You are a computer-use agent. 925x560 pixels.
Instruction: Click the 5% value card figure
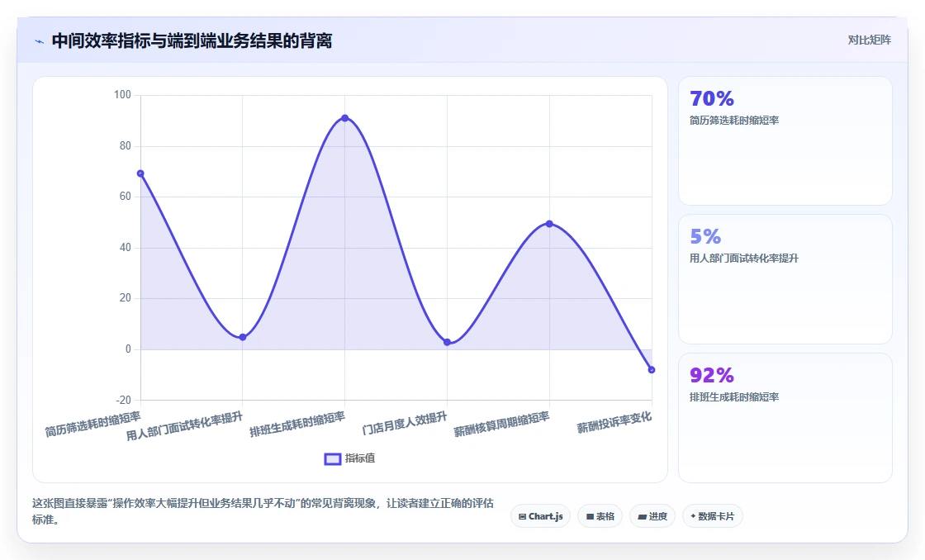point(705,236)
